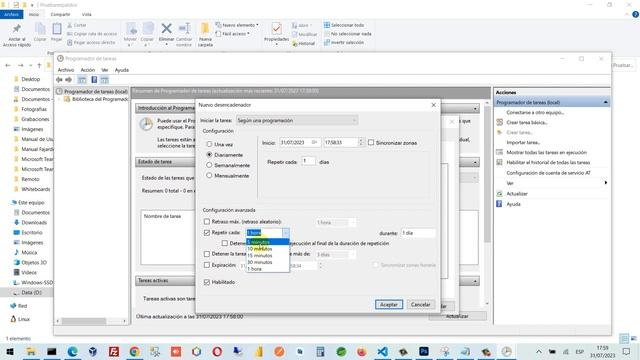Screen dimensions: 640x360
Task: Click Importar tarea in Acciones pane
Action: [x=523, y=142]
